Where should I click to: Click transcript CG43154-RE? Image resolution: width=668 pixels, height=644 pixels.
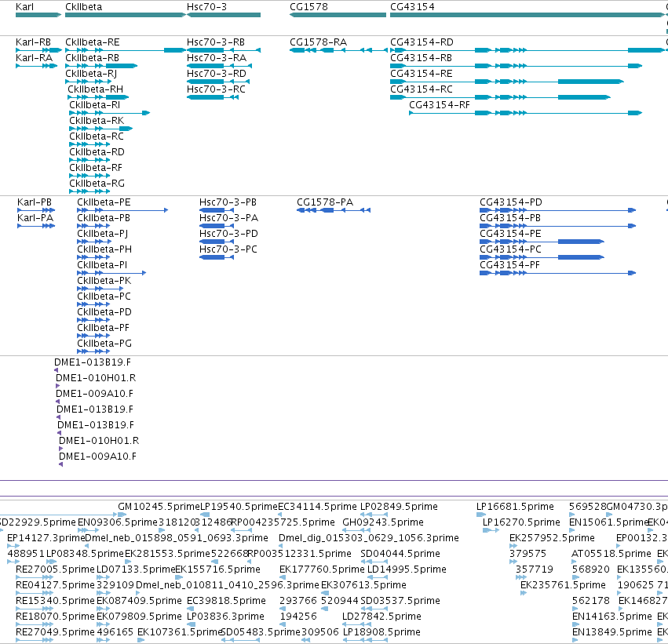tap(422, 74)
